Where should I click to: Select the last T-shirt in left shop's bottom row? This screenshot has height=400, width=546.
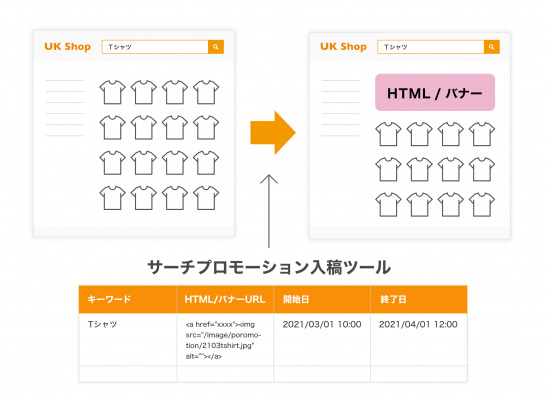click(x=206, y=198)
